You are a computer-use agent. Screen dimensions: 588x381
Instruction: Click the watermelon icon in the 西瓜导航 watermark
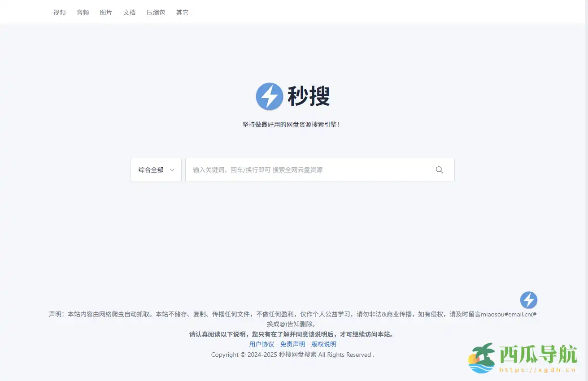(481, 358)
